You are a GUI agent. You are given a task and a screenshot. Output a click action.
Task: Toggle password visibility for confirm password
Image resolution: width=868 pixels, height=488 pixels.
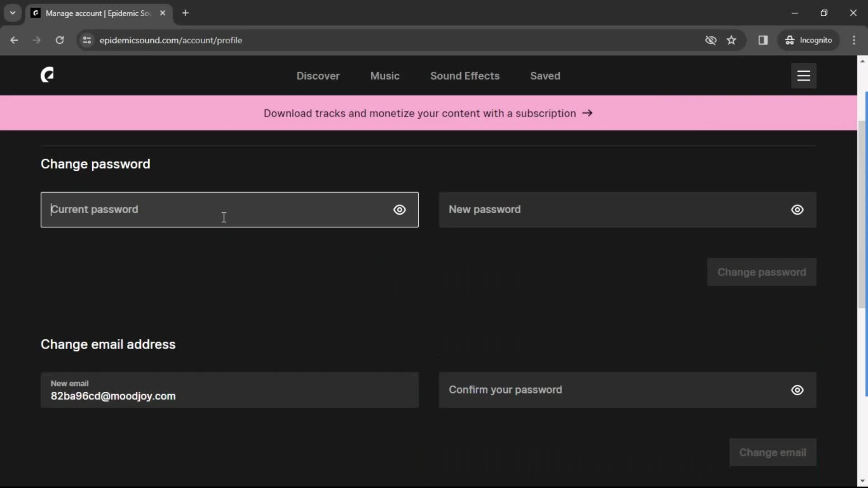pyautogui.click(x=797, y=389)
